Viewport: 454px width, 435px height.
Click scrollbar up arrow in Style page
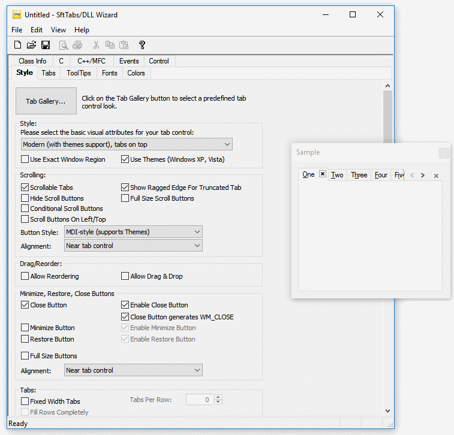pyautogui.click(x=387, y=86)
